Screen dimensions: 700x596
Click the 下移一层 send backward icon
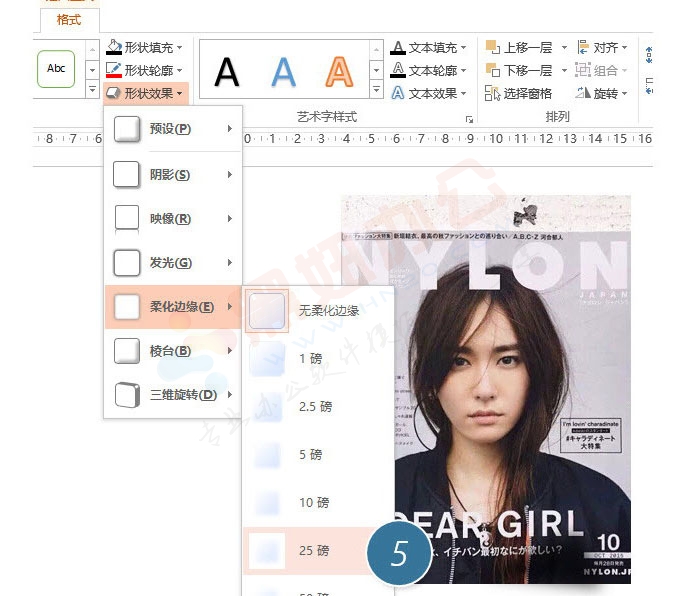[x=493, y=70]
